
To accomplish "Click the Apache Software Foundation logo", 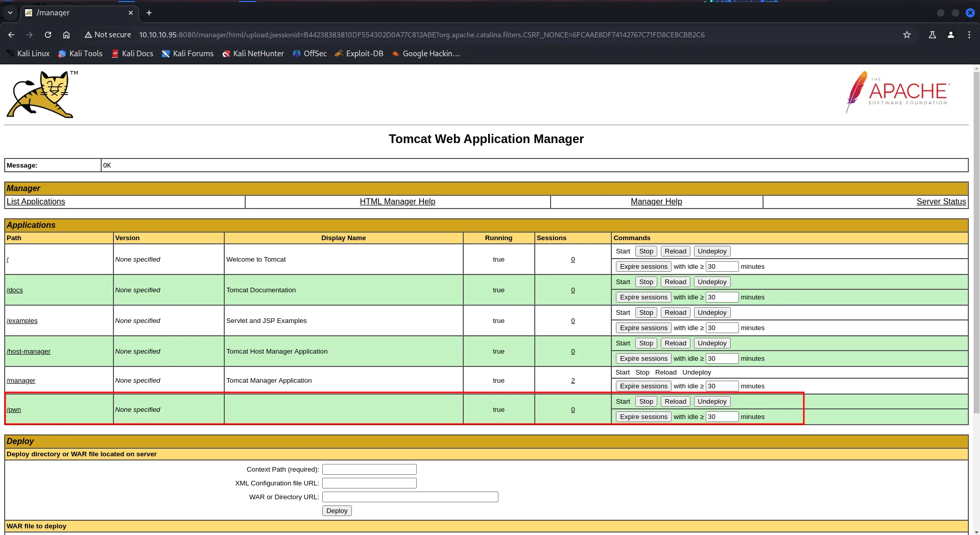I will tap(898, 92).
